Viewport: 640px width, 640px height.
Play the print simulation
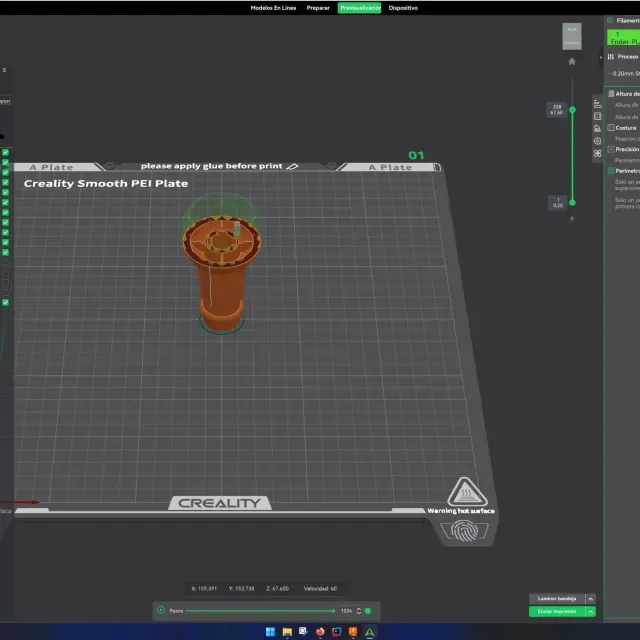tap(161, 610)
